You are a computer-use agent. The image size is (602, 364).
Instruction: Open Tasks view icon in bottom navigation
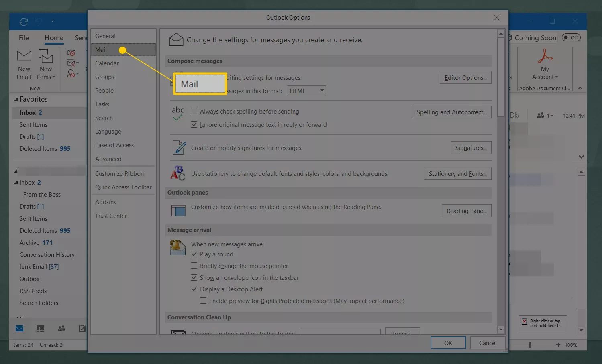click(82, 329)
